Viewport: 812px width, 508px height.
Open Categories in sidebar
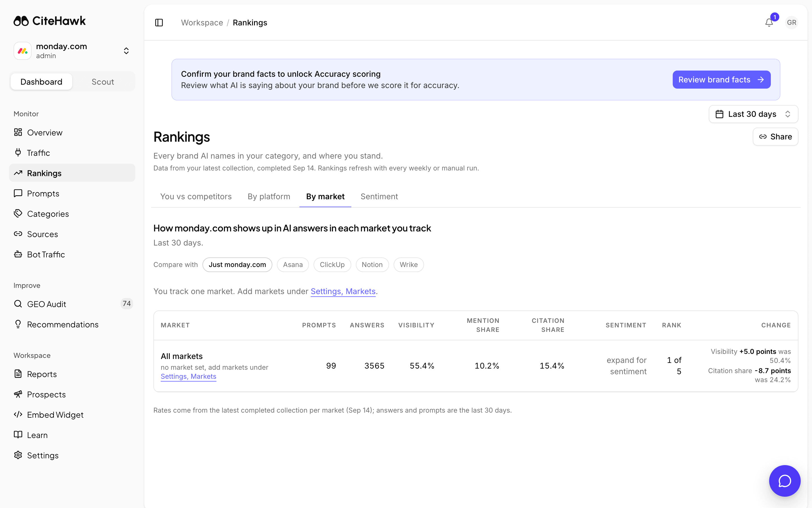coord(72,214)
